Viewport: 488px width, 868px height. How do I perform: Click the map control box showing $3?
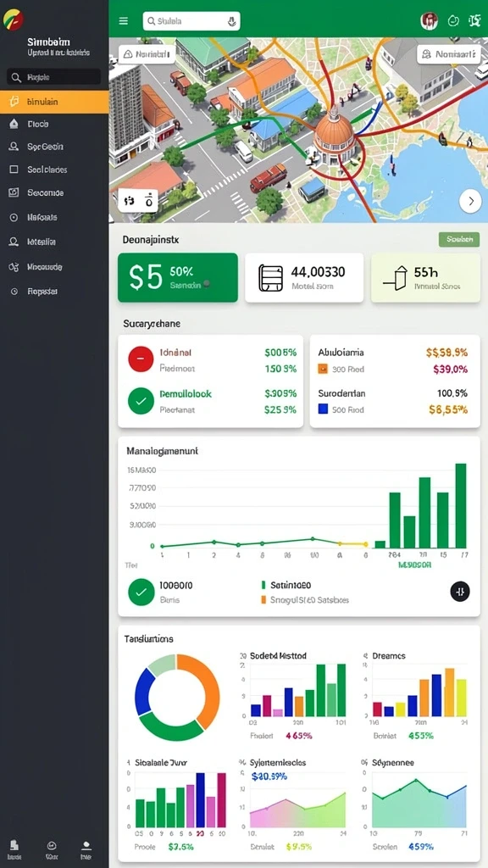(138, 200)
